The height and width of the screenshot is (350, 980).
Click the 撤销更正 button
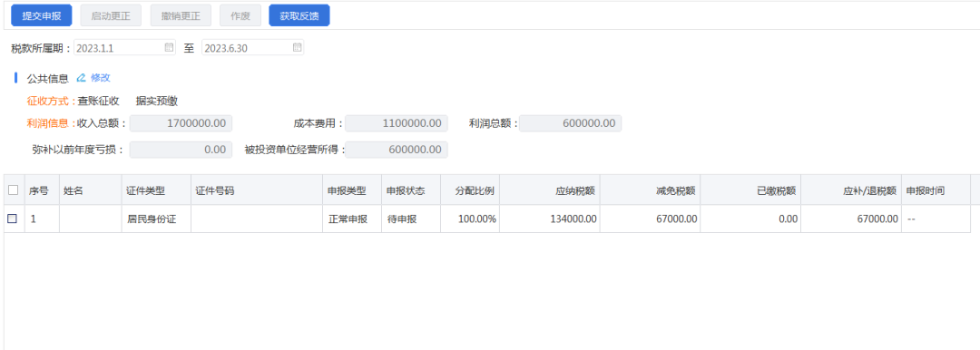pos(181,15)
